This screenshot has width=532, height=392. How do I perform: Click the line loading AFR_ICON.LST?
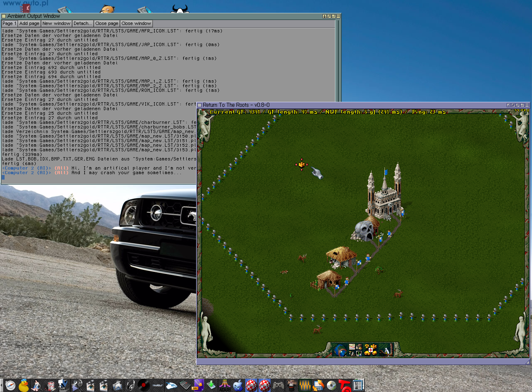[x=112, y=31]
